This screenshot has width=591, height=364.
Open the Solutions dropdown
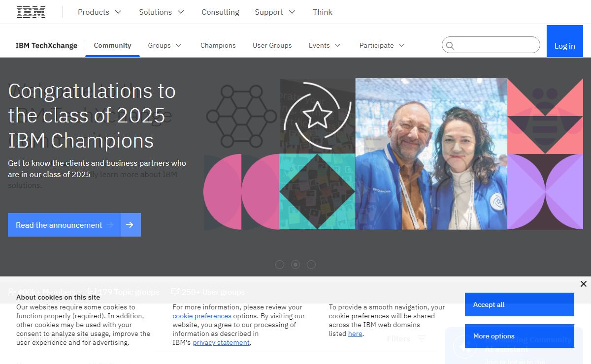(x=162, y=12)
